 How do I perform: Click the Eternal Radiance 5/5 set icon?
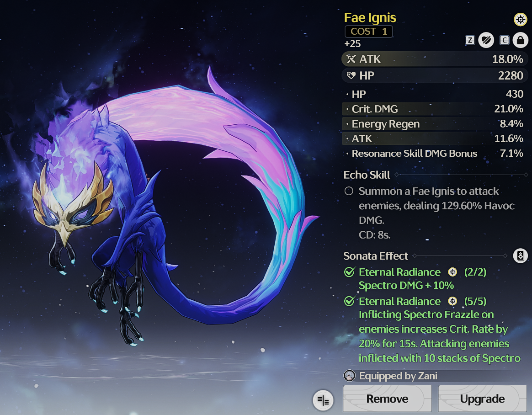click(452, 301)
